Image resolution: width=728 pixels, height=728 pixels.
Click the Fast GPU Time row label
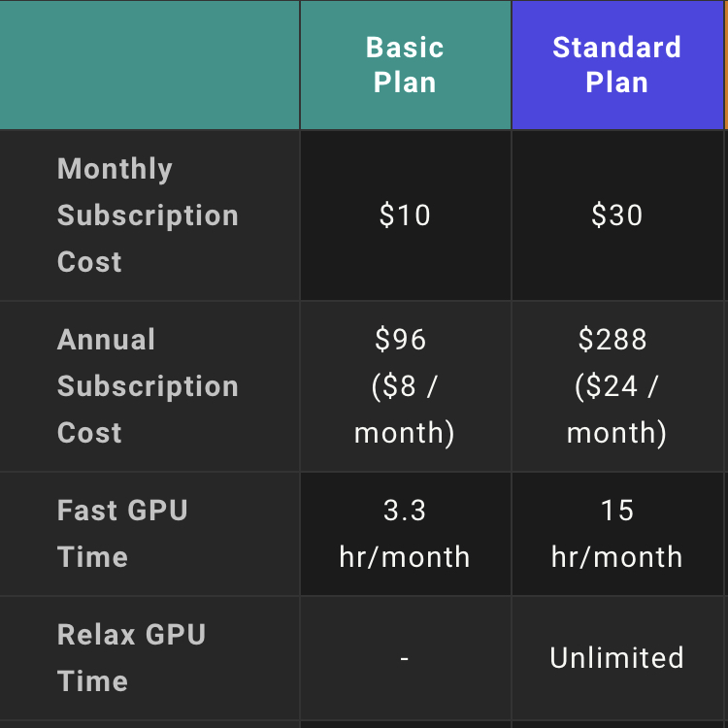click(122, 534)
